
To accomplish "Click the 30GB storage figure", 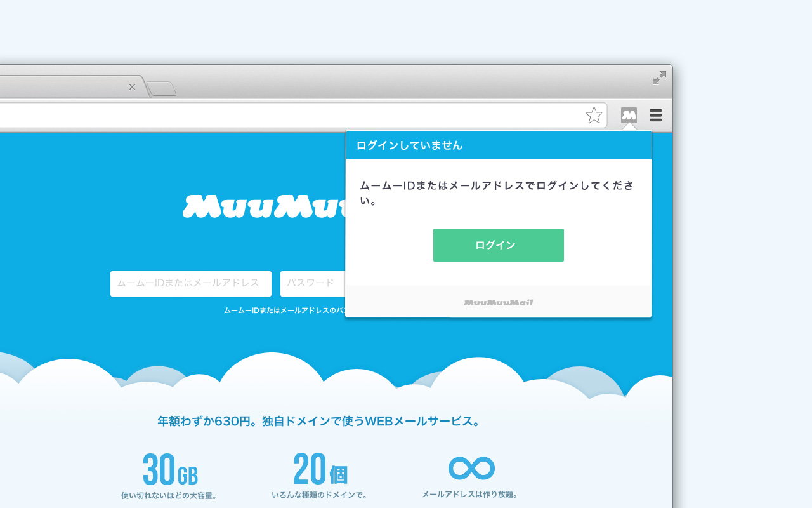I will click(x=170, y=470).
